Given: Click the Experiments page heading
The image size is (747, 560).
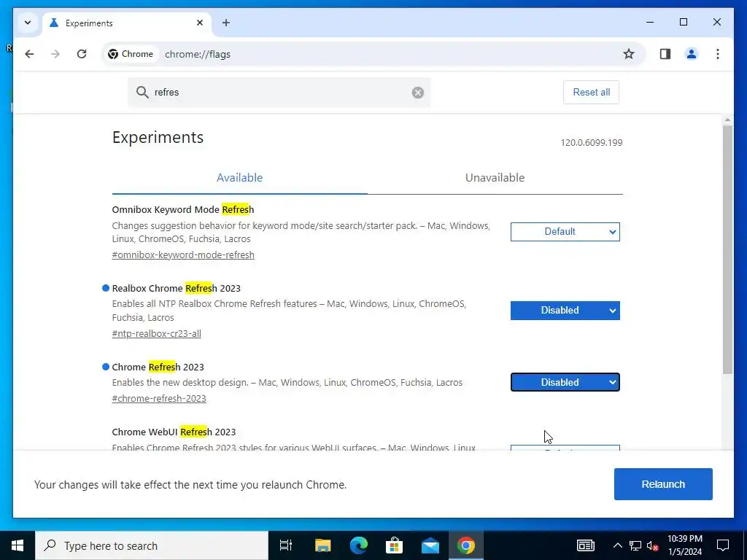Looking at the screenshot, I should [158, 137].
